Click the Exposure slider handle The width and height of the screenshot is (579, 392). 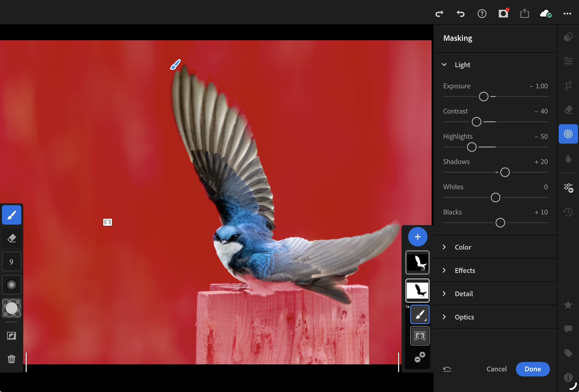click(x=483, y=97)
